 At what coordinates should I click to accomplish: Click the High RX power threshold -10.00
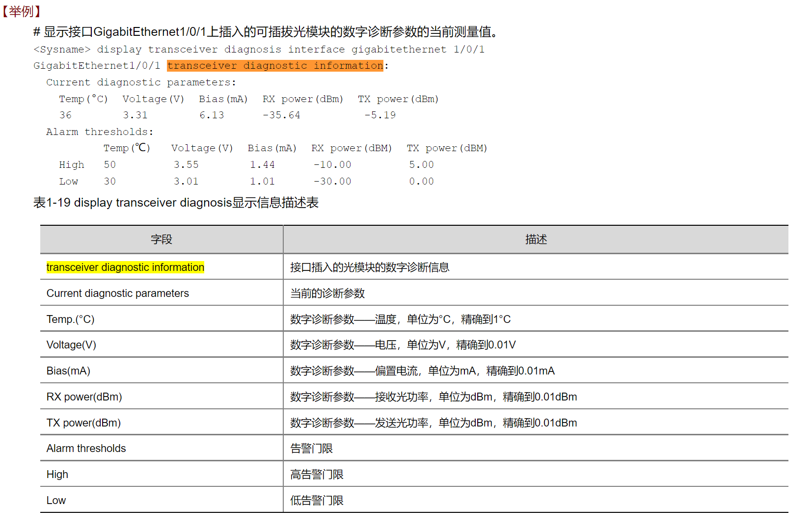coord(332,165)
